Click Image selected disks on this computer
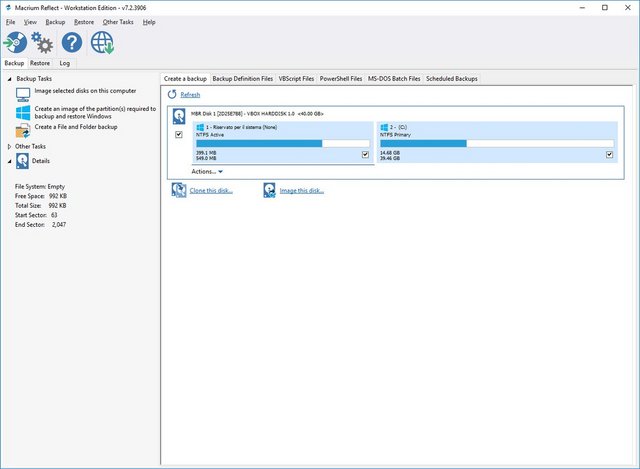Screen dimensions: 640x469 pos(85,91)
